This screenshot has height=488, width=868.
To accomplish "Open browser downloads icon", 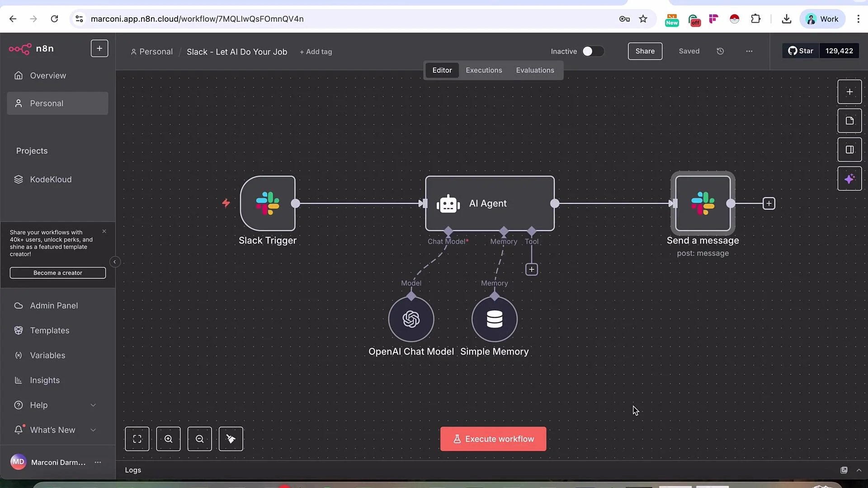I will (786, 19).
